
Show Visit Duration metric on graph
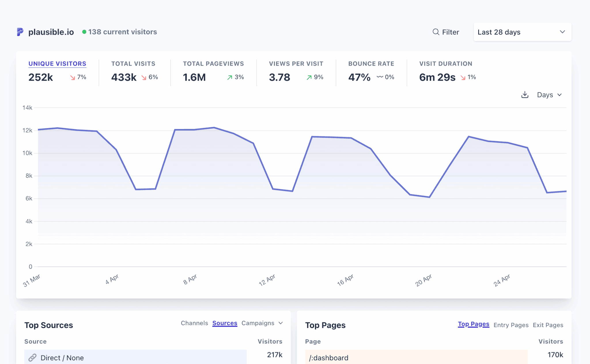tap(445, 64)
